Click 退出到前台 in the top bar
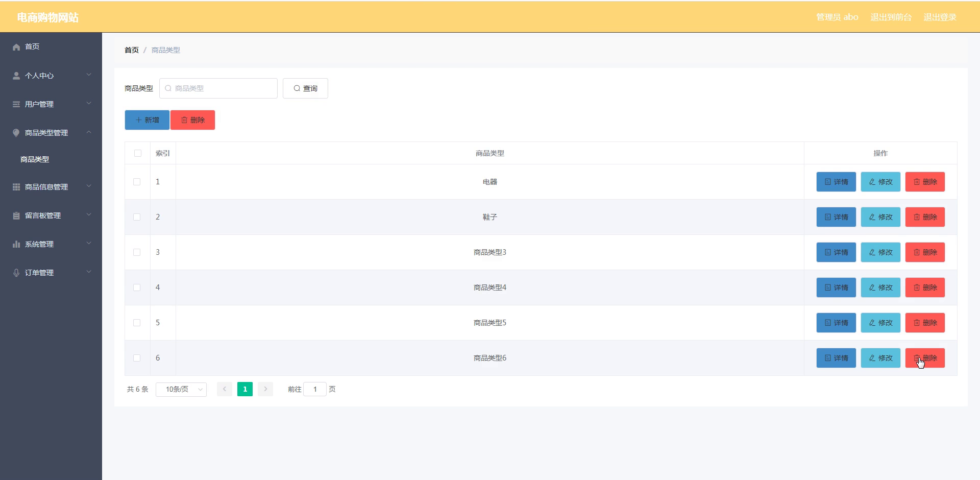The image size is (980, 480). coord(891,17)
